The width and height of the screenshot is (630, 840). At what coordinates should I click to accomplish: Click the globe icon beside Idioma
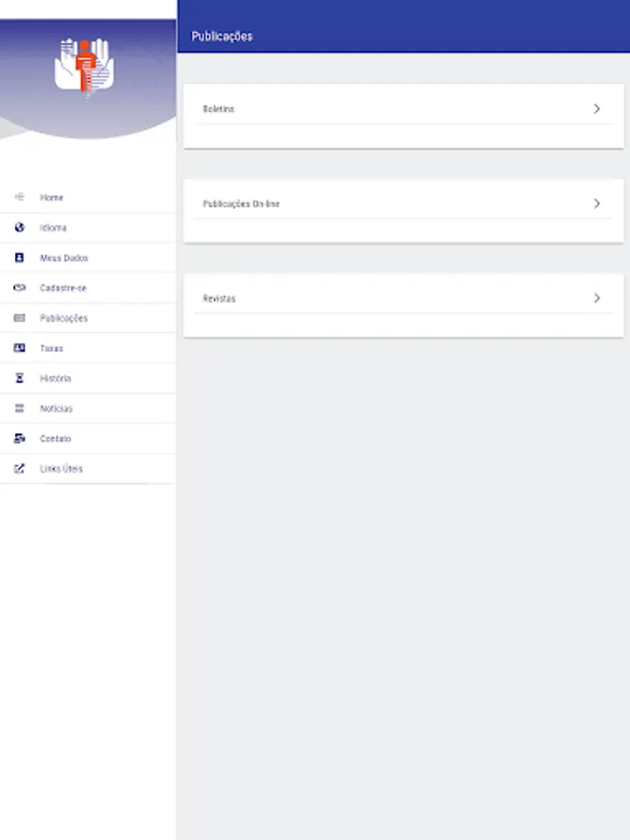[x=20, y=227]
